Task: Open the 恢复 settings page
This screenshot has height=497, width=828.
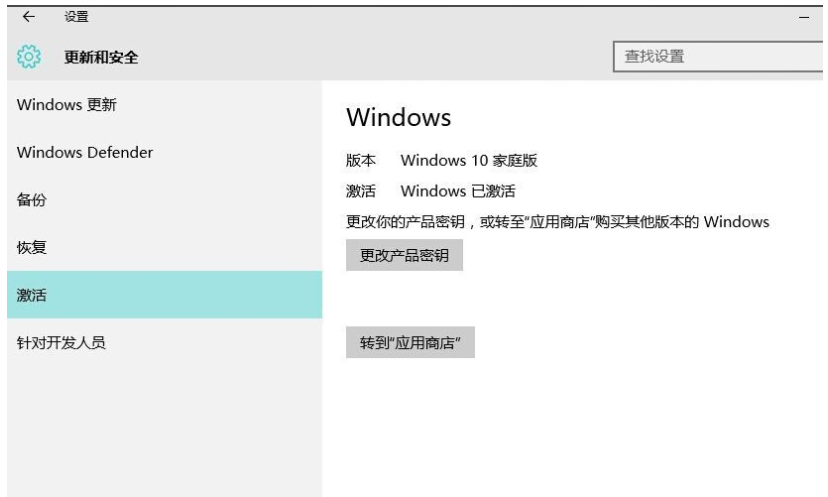Action: pyautogui.click(x=32, y=247)
